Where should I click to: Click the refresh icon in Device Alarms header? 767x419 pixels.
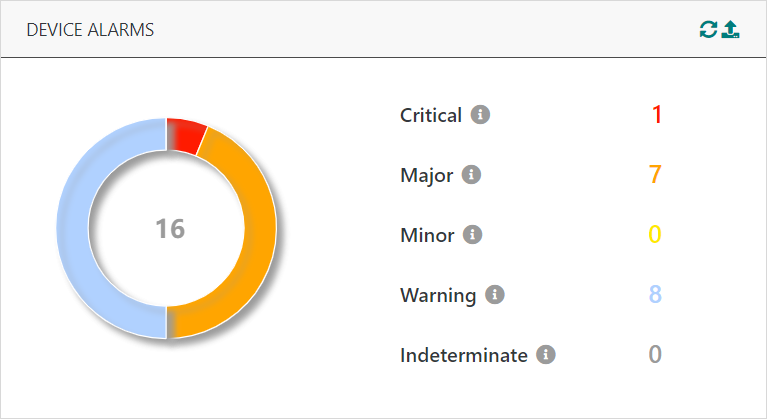[708, 30]
